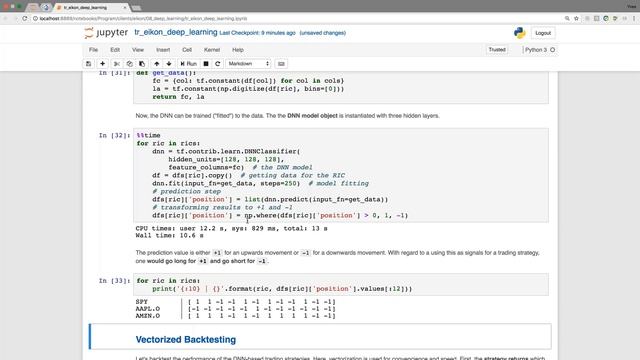Click the hidden_units=[128, 128, 128] line
640x360 pixels.
(226, 160)
